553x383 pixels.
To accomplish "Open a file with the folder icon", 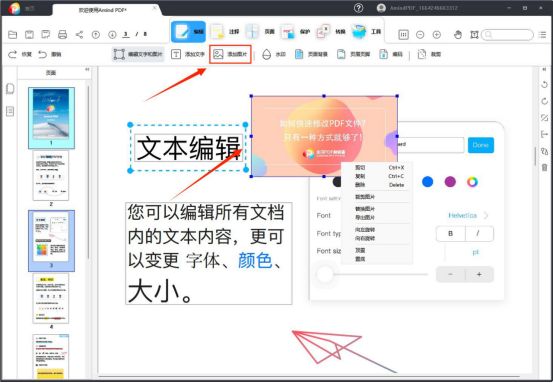I will point(13,35).
